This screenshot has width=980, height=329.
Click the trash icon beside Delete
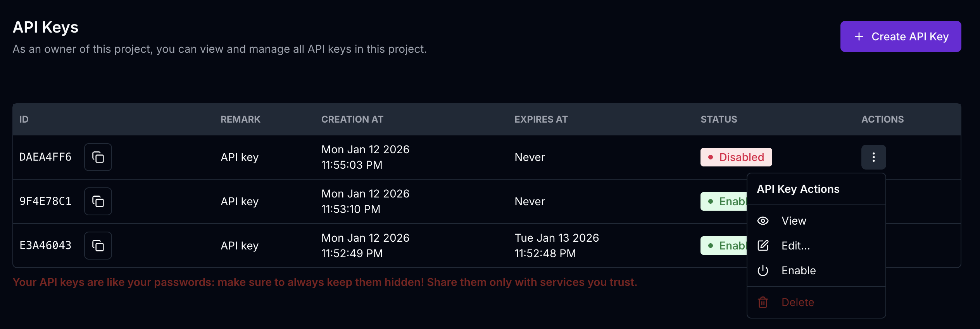(763, 302)
